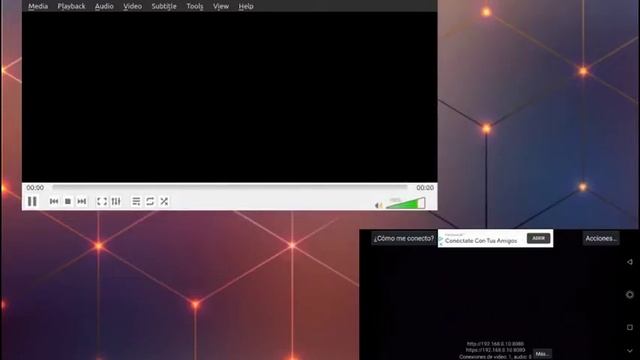Click ABRIR in the ad banner
This screenshot has height=360, width=640.
click(x=538, y=238)
